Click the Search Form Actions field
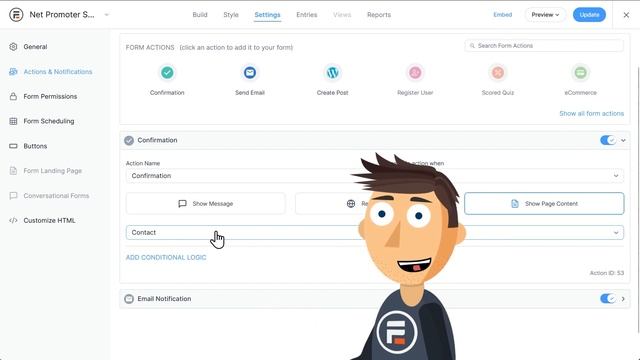The image size is (640, 360). pyautogui.click(x=544, y=46)
